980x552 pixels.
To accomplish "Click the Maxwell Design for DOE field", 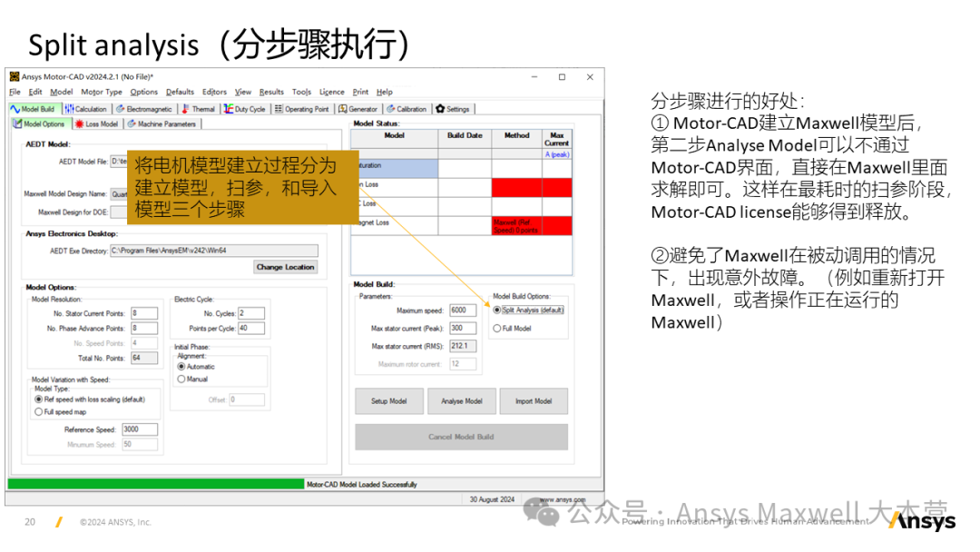I will [x=119, y=212].
